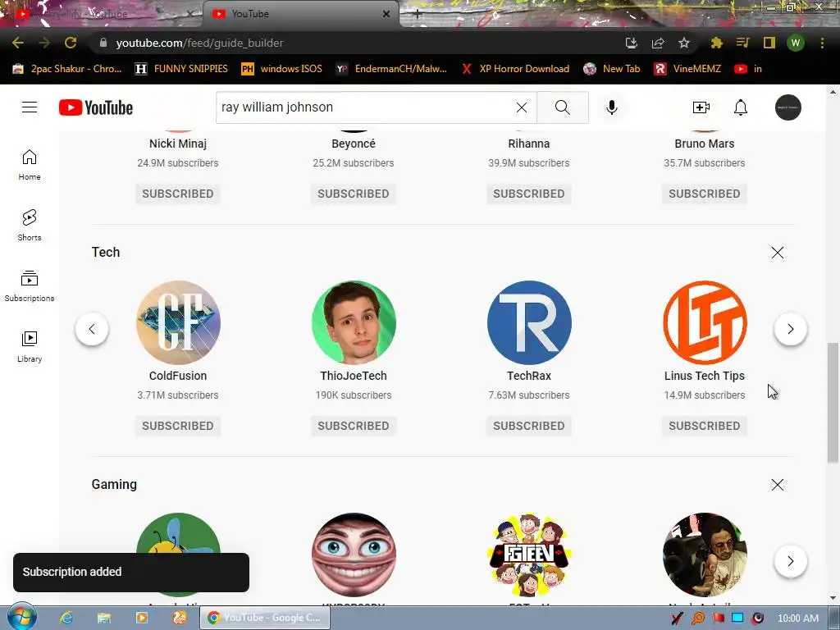Launch Internet Explorer from taskbar

[x=66, y=618]
